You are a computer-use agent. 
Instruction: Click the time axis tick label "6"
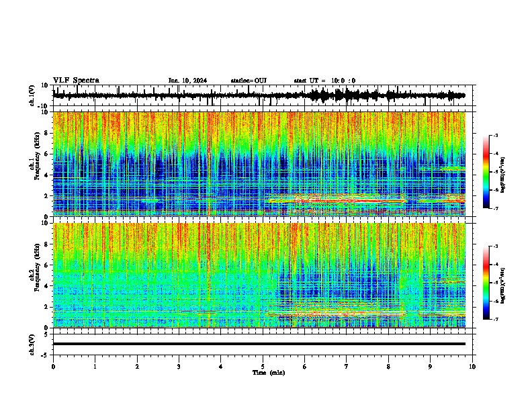(305, 367)
